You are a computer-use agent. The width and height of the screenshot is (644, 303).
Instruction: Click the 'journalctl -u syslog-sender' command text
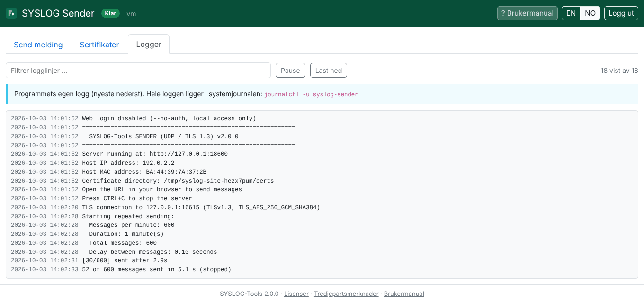tap(311, 94)
